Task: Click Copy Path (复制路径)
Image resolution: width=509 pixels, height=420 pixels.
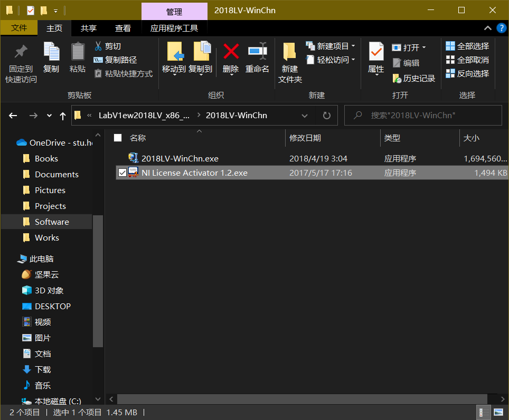Action: click(115, 60)
